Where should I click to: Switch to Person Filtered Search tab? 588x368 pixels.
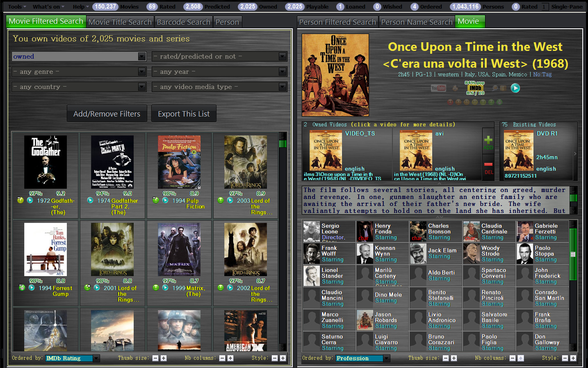point(337,22)
